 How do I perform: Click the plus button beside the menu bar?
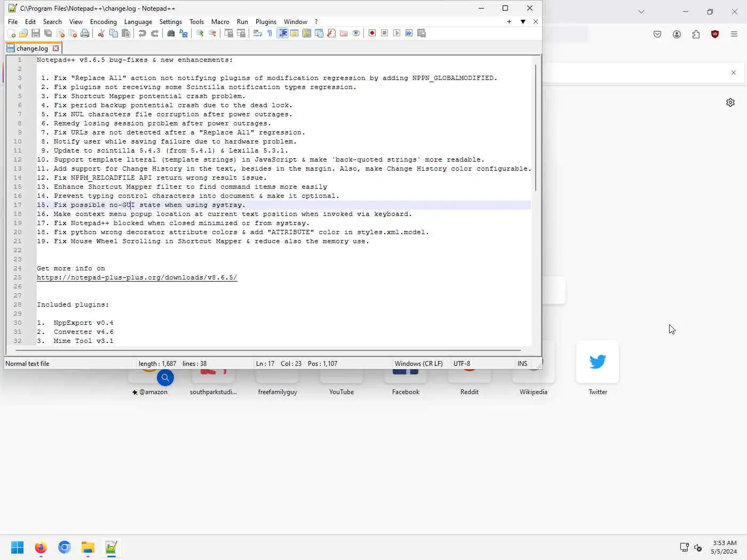point(509,22)
